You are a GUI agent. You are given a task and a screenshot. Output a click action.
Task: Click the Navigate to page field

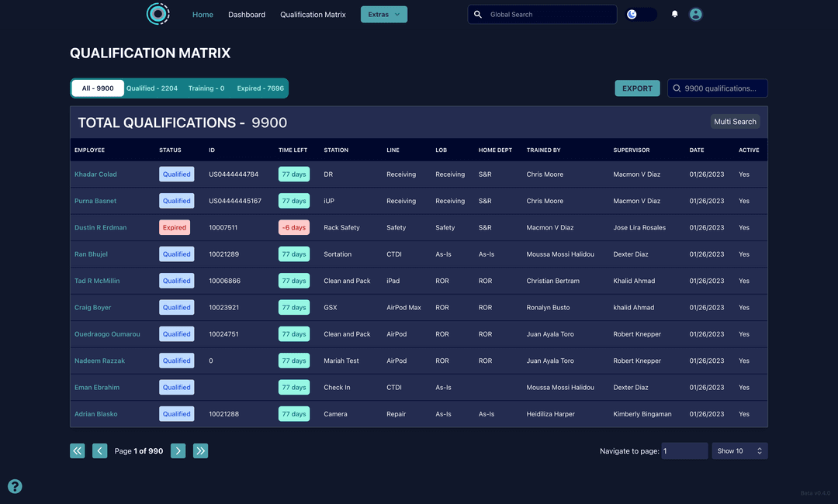click(x=684, y=450)
